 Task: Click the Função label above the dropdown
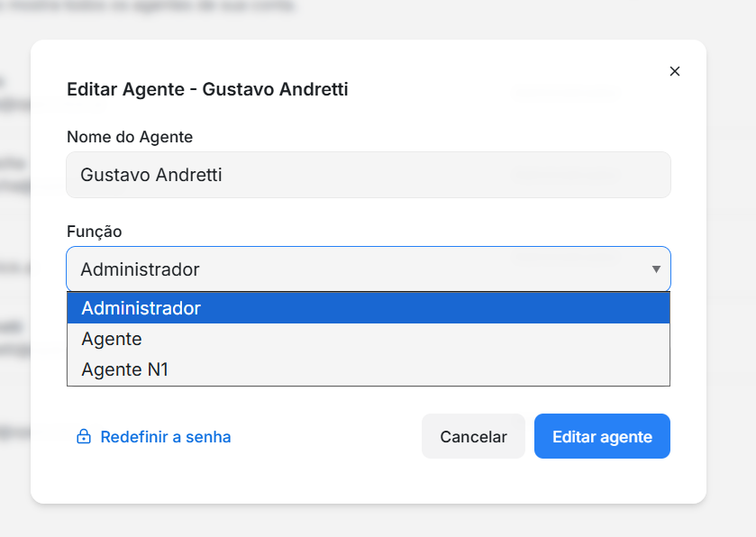(94, 232)
